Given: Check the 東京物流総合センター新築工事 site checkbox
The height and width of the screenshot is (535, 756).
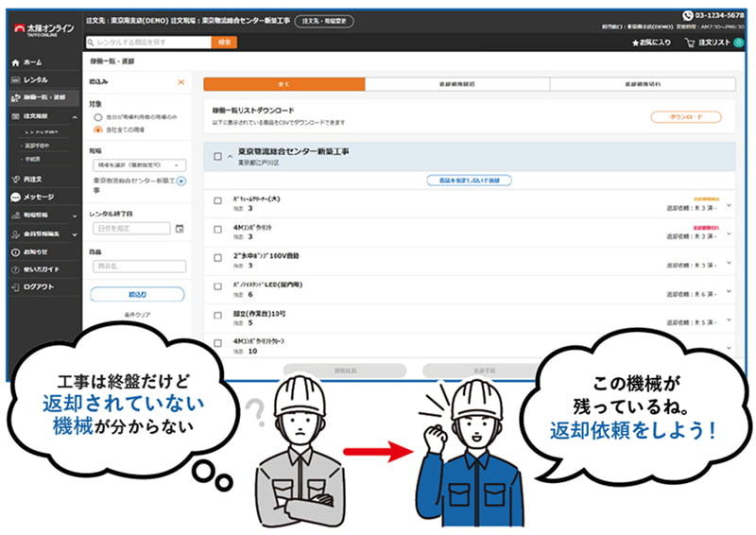Looking at the screenshot, I should [217, 156].
